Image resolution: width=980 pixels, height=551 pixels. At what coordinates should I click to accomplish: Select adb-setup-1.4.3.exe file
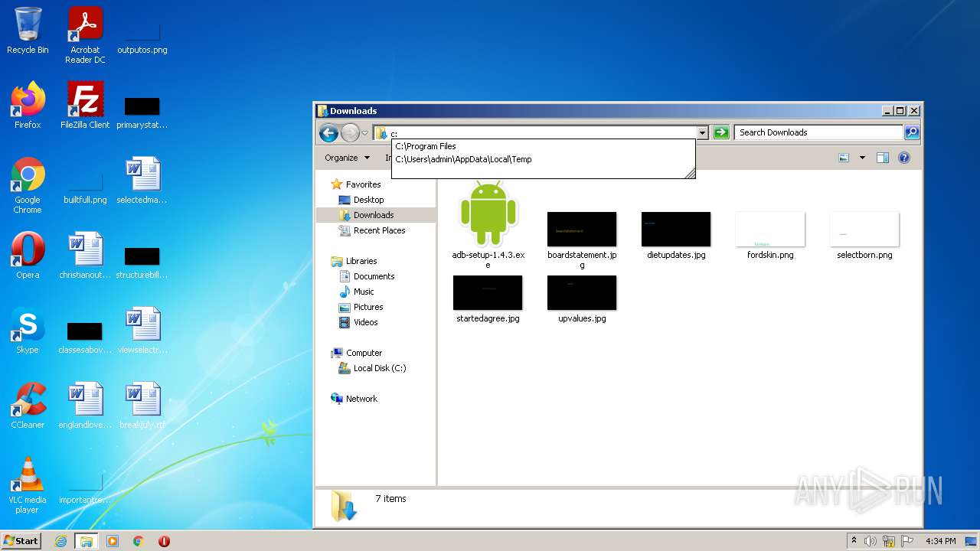pos(488,225)
